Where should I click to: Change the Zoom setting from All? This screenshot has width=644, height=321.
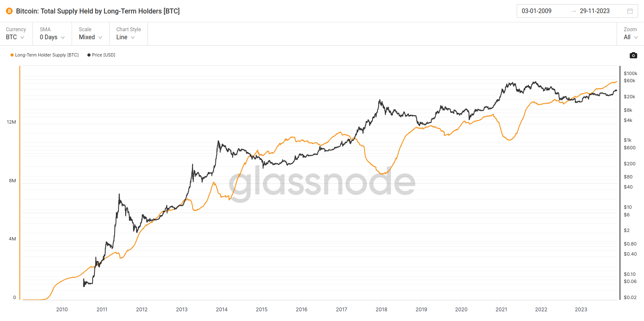point(630,37)
